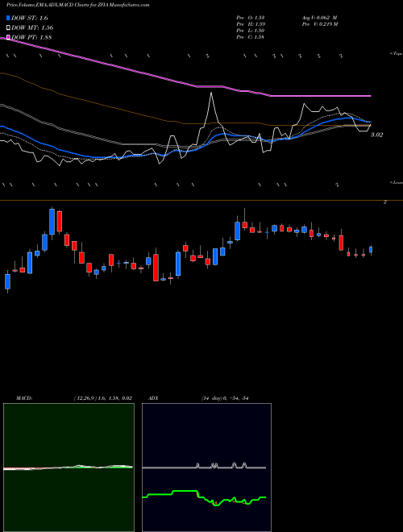Screen dimensions: 403x532
Task: Click the 'Pre H: 1.59' high value
Action: pos(251,23)
